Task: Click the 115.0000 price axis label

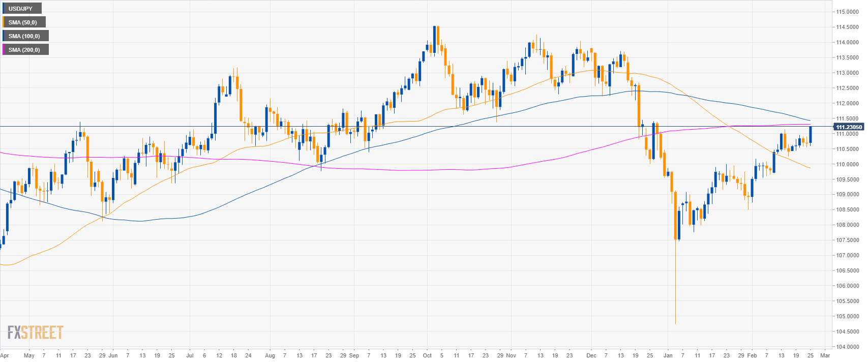Action: 848,12
